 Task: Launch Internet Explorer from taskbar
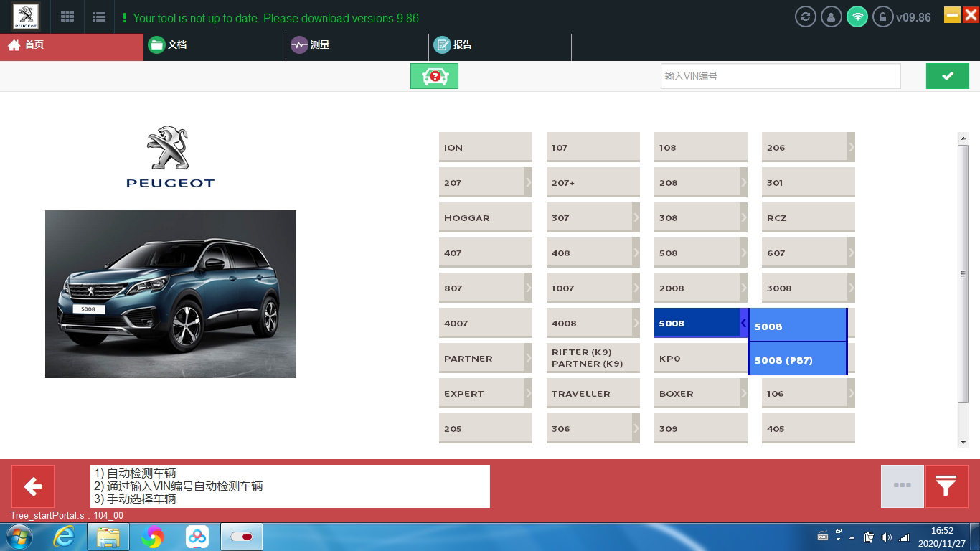tap(65, 537)
